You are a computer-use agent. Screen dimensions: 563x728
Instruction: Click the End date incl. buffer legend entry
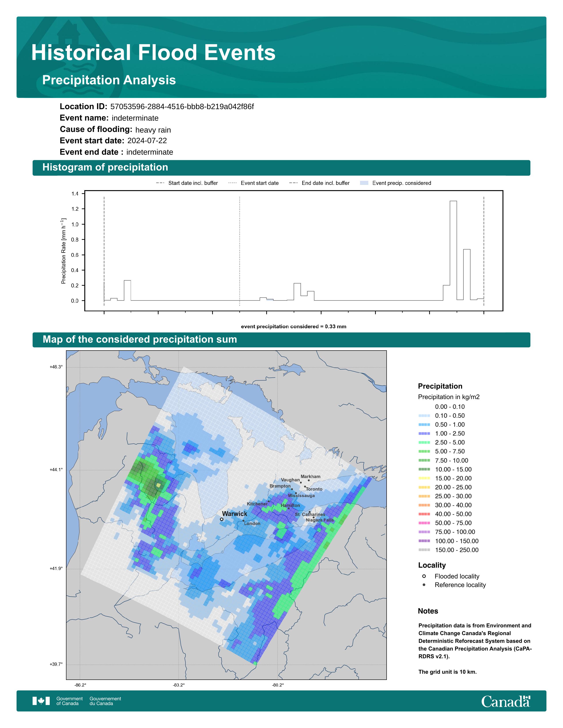(319, 183)
